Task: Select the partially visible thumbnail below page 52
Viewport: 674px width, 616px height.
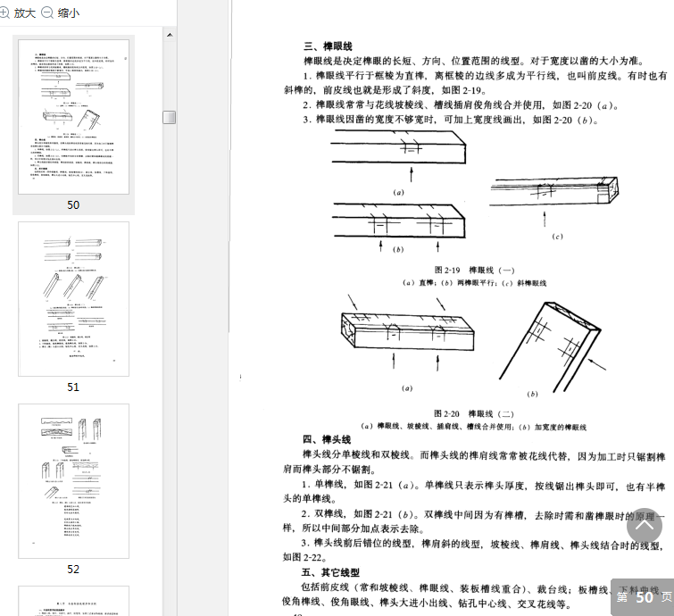Action: pos(73,601)
